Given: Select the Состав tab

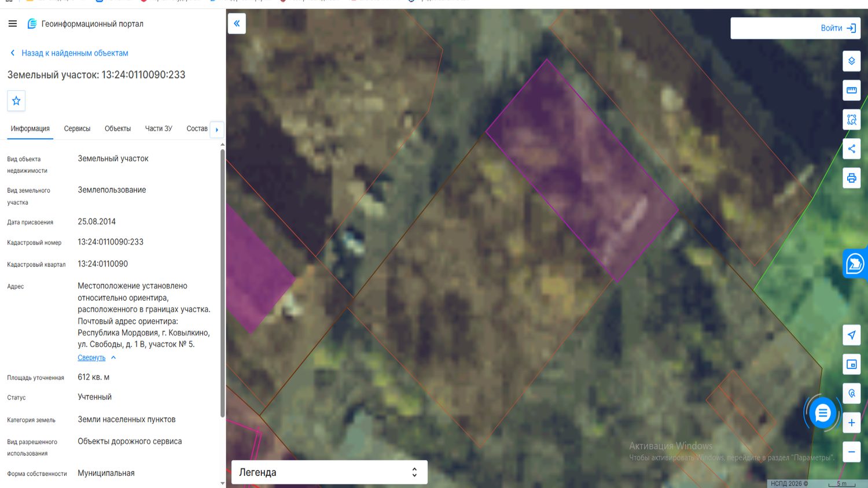Looking at the screenshot, I should click(197, 129).
